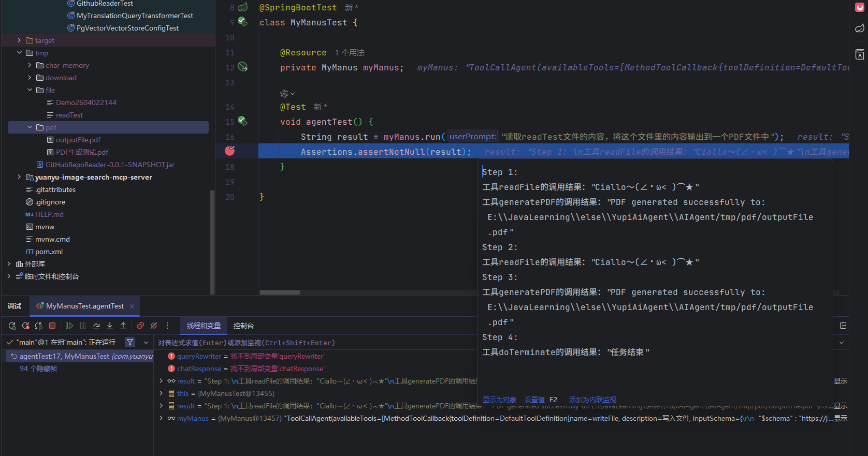Stop the debug session with red square

tap(52, 326)
